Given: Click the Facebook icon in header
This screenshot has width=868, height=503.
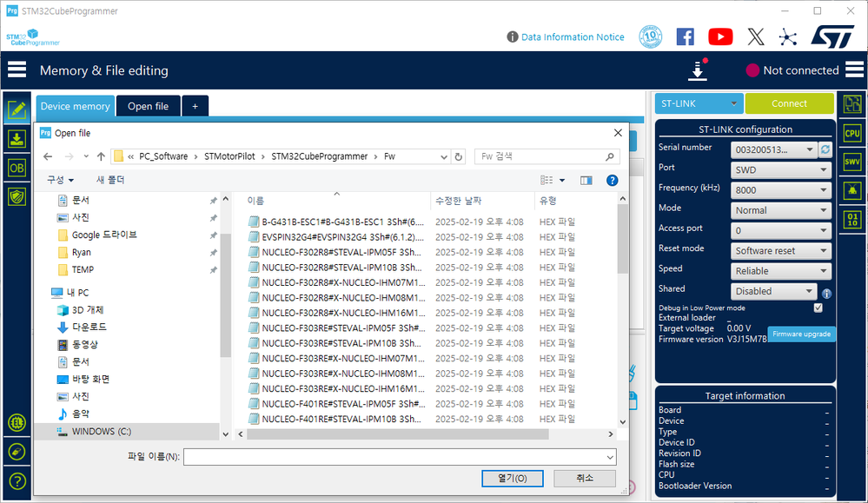Looking at the screenshot, I should 686,37.
